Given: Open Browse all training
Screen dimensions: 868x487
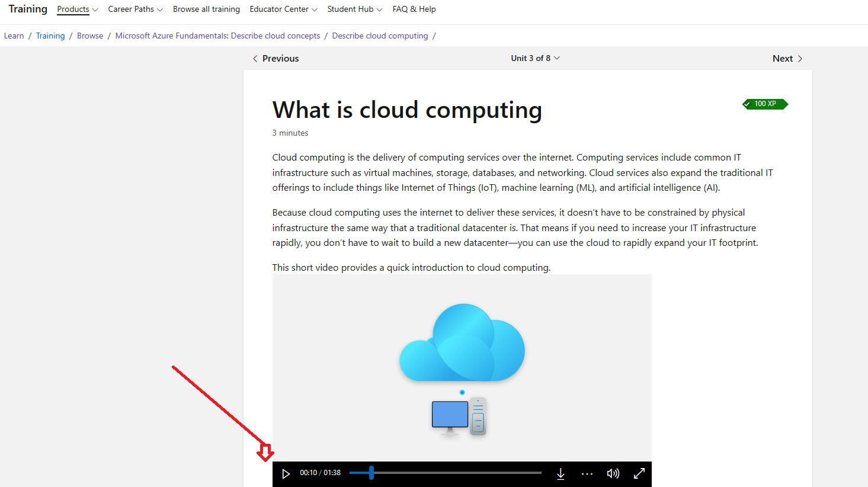Looking at the screenshot, I should [206, 9].
